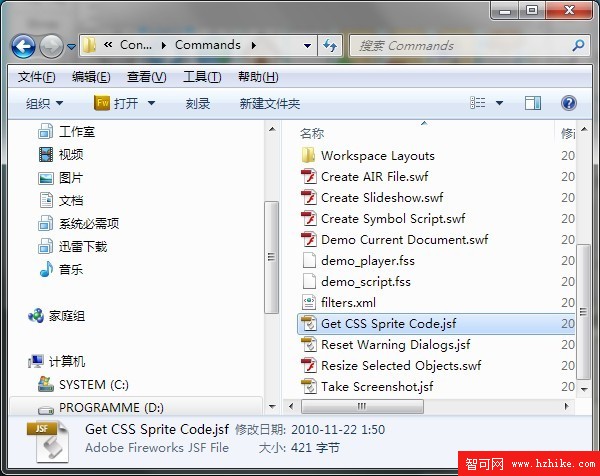Select SYSTEM (C:) drive

83,385
